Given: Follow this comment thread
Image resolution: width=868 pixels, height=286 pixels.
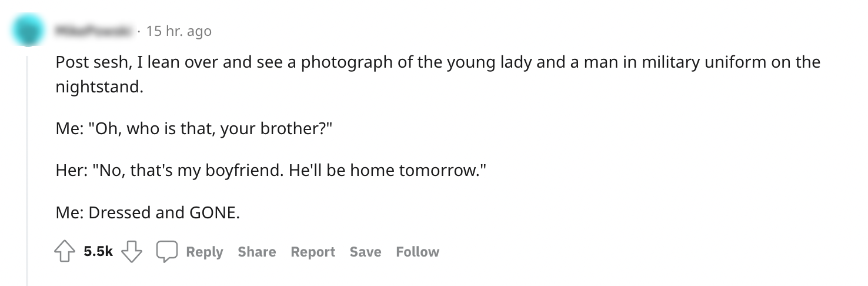Looking at the screenshot, I should coord(418,252).
